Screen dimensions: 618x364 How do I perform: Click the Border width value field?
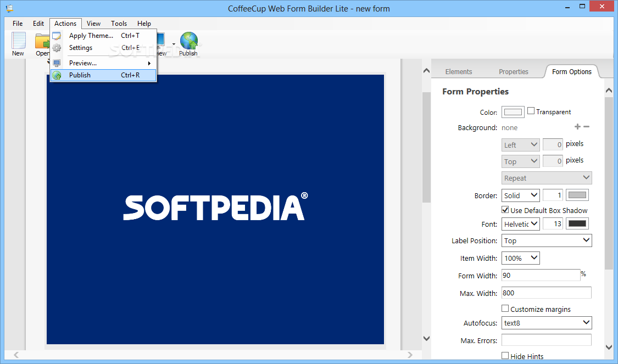coord(553,195)
